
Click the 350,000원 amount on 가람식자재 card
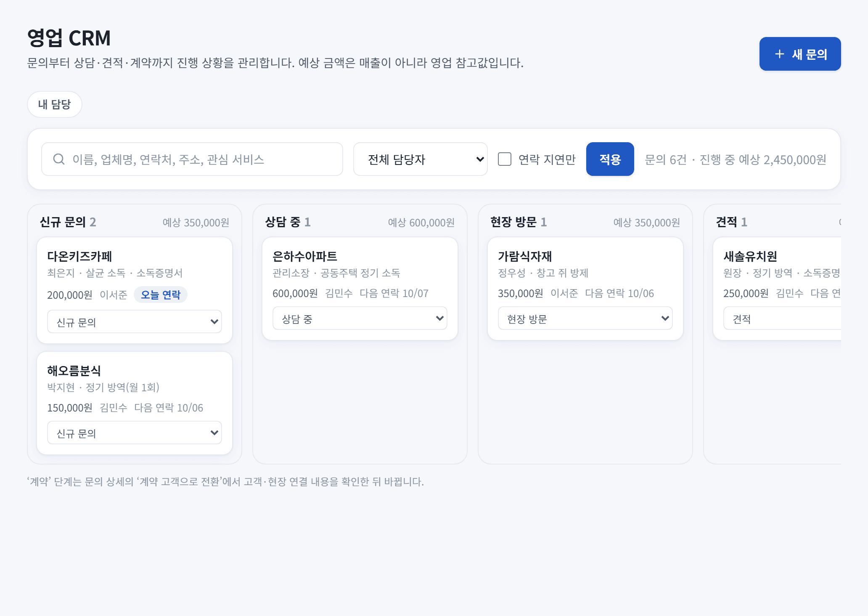[x=521, y=293]
